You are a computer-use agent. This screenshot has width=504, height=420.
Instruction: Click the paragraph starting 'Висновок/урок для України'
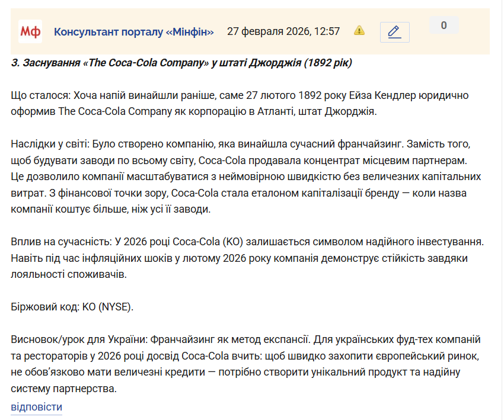click(245, 364)
